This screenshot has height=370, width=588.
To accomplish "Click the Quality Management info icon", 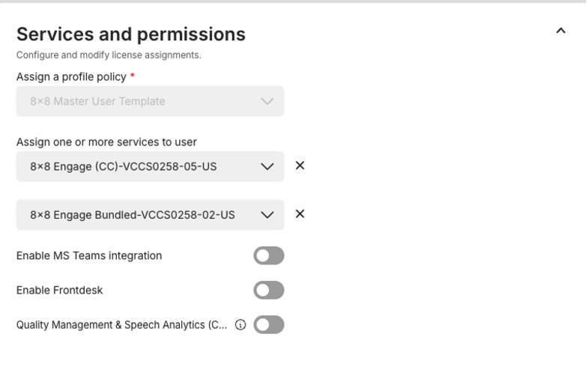I will click(x=240, y=324).
